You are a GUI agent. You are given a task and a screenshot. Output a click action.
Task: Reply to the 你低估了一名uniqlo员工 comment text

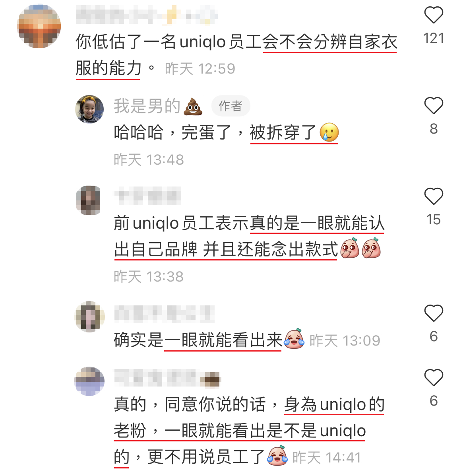tap(236, 54)
